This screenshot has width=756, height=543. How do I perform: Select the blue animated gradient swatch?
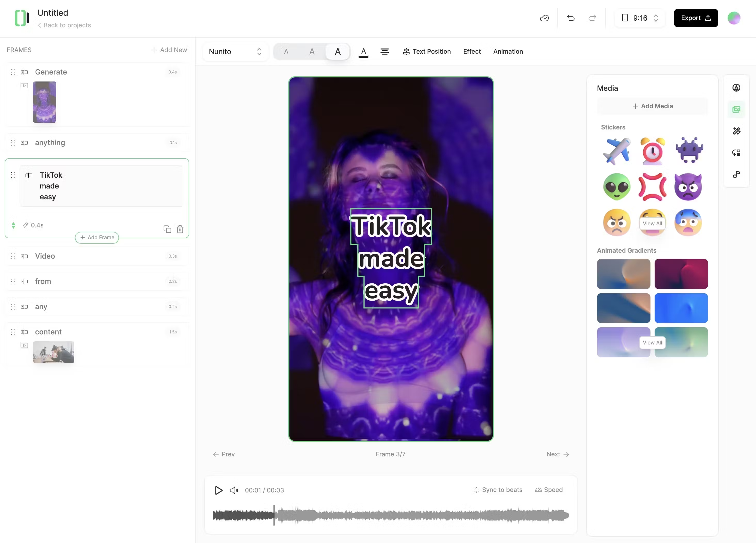pos(681,308)
